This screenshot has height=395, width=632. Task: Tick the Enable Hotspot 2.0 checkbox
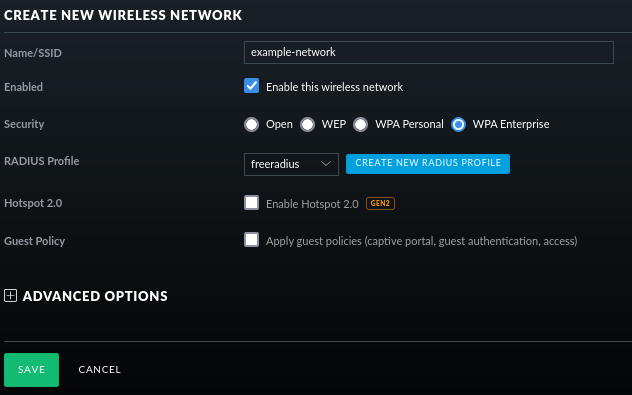tap(252, 202)
